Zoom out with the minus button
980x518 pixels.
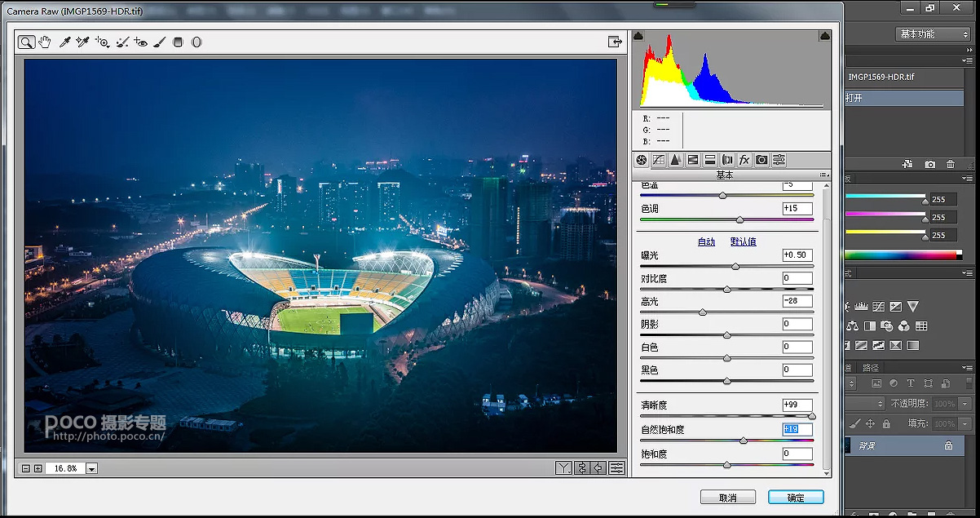click(26, 468)
